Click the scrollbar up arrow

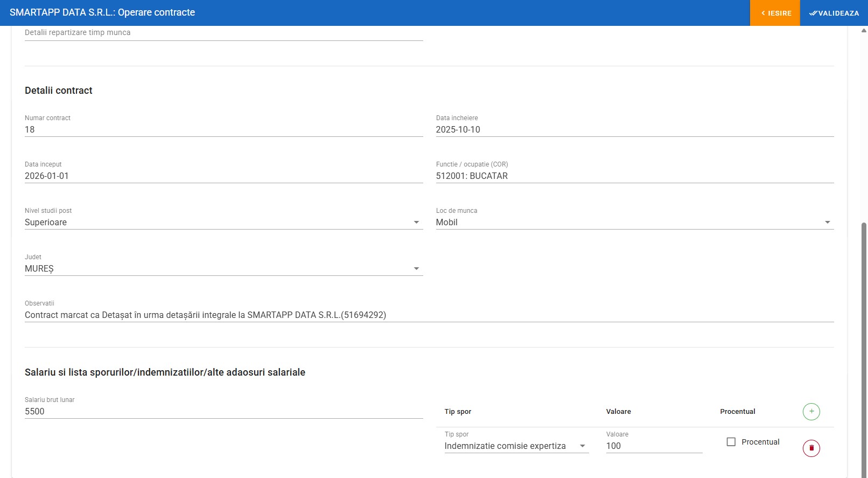click(x=864, y=31)
